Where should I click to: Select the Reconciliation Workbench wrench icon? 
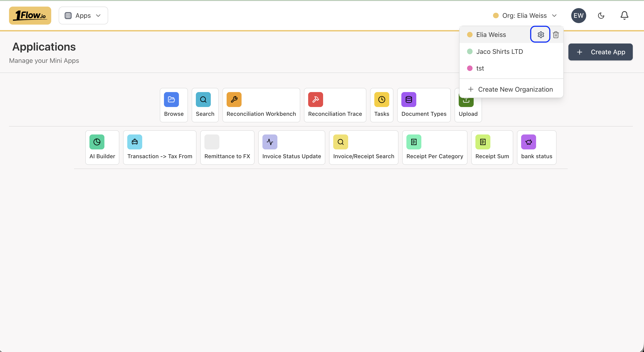[234, 99]
